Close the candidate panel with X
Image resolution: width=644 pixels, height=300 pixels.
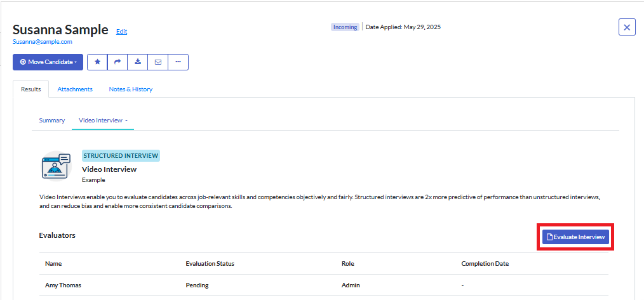click(x=627, y=27)
